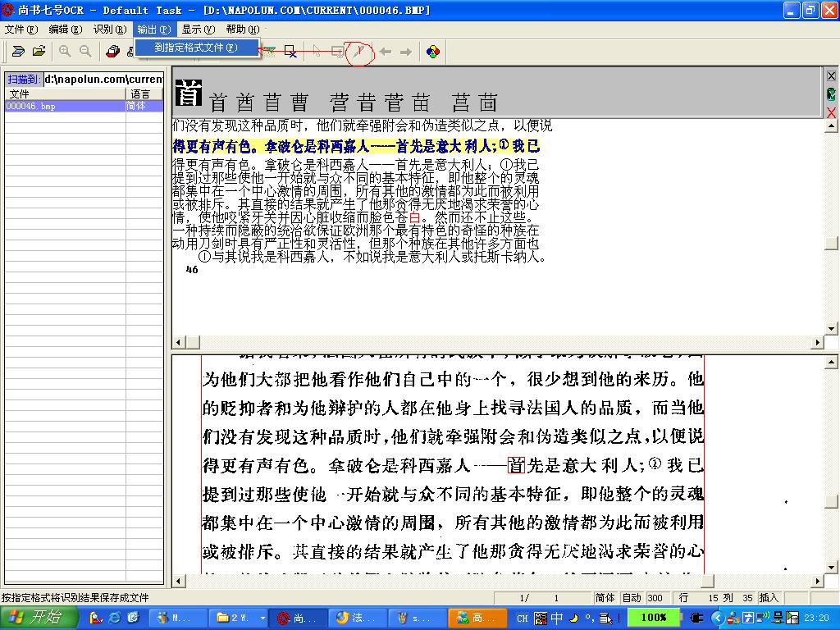Click the 语言 column header
This screenshot has height=630, width=840.
[x=144, y=94]
